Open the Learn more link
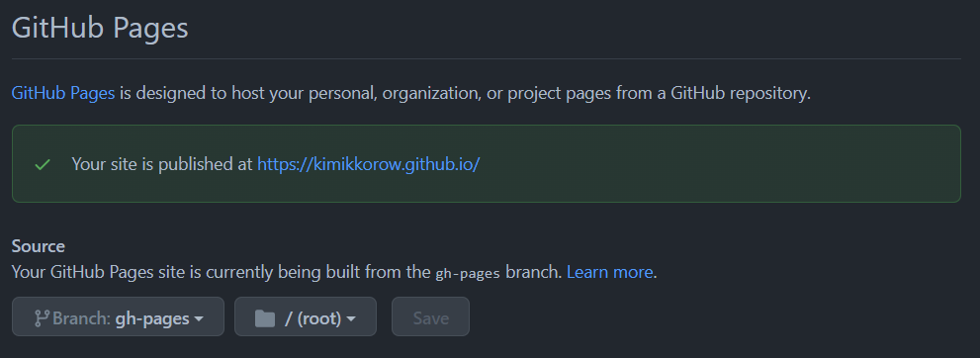Image resolution: width=980 pixels, height=358 pixels. pos(609,272)
